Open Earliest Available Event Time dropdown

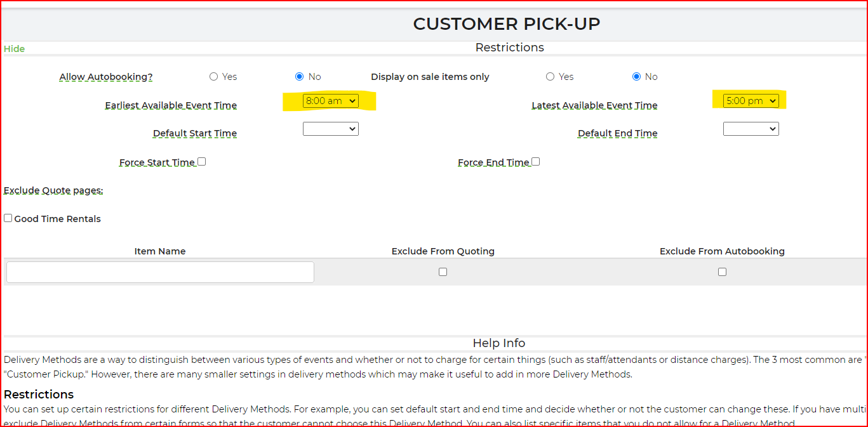tap(330, 101)
